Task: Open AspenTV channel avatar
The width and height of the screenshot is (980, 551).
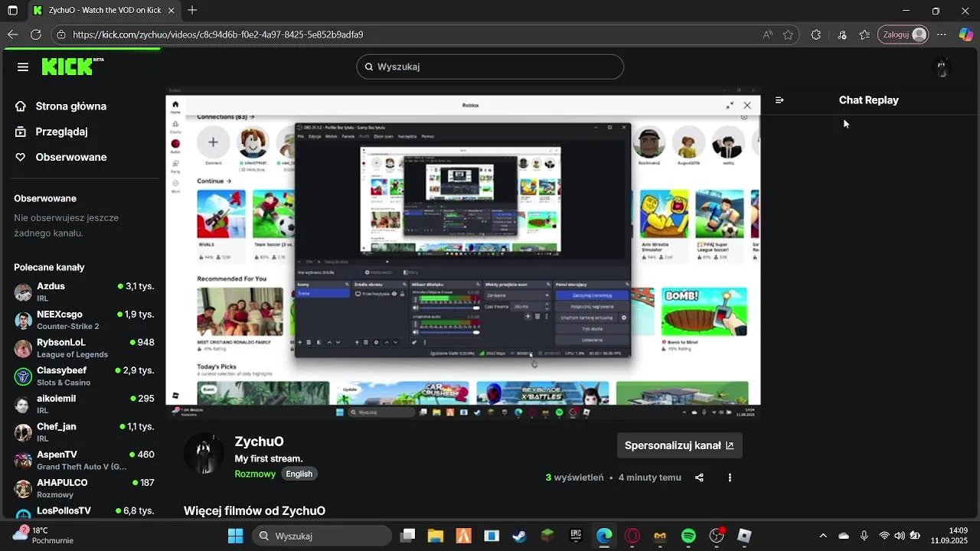Action: [23, 461]
